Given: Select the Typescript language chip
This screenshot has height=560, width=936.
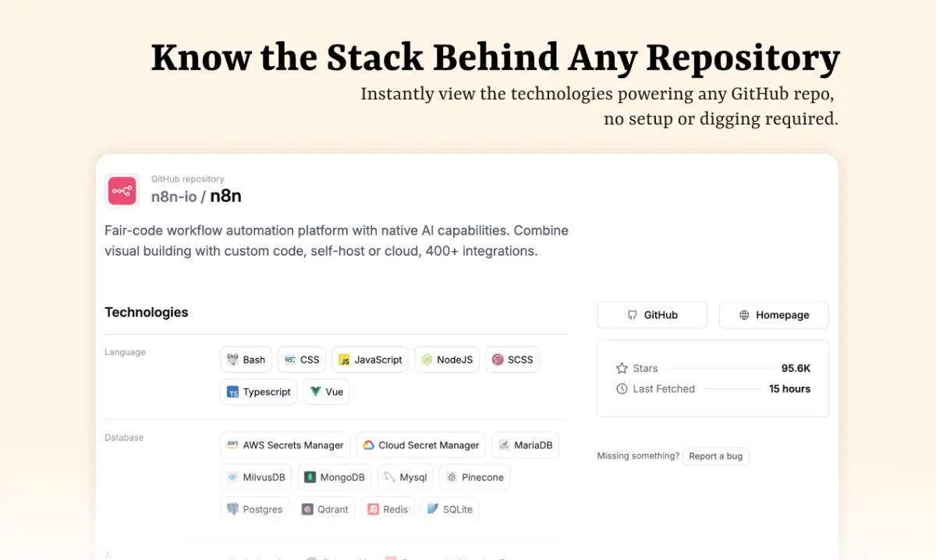Looking at the screenshot, I should point(258,392).
